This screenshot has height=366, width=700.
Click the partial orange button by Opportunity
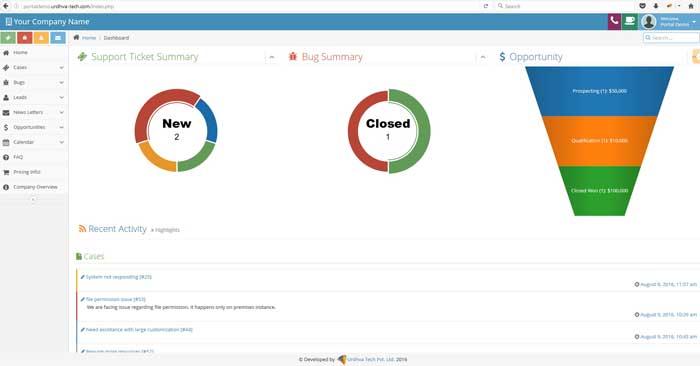(696, 57)
